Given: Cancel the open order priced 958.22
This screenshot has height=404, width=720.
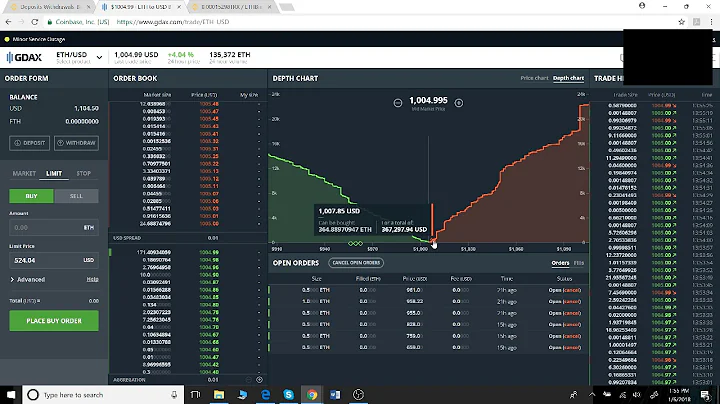Looking at the screenshot, I should click(572, 302).
